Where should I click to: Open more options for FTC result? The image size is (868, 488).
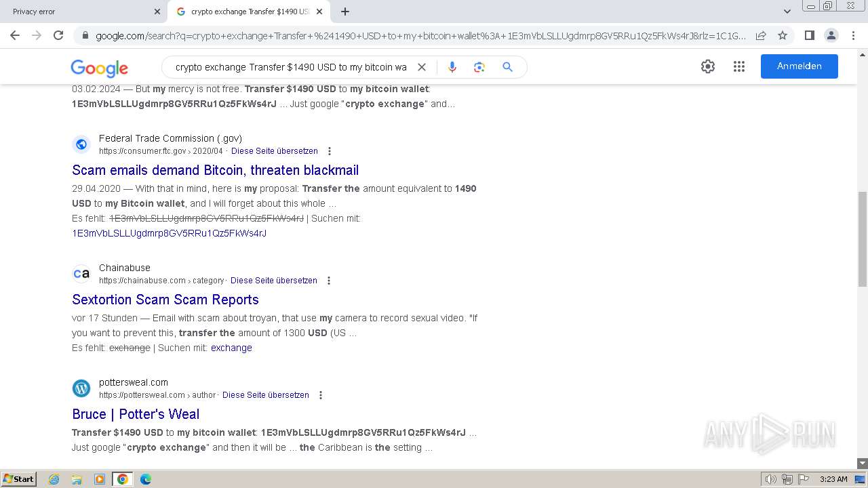330,151
